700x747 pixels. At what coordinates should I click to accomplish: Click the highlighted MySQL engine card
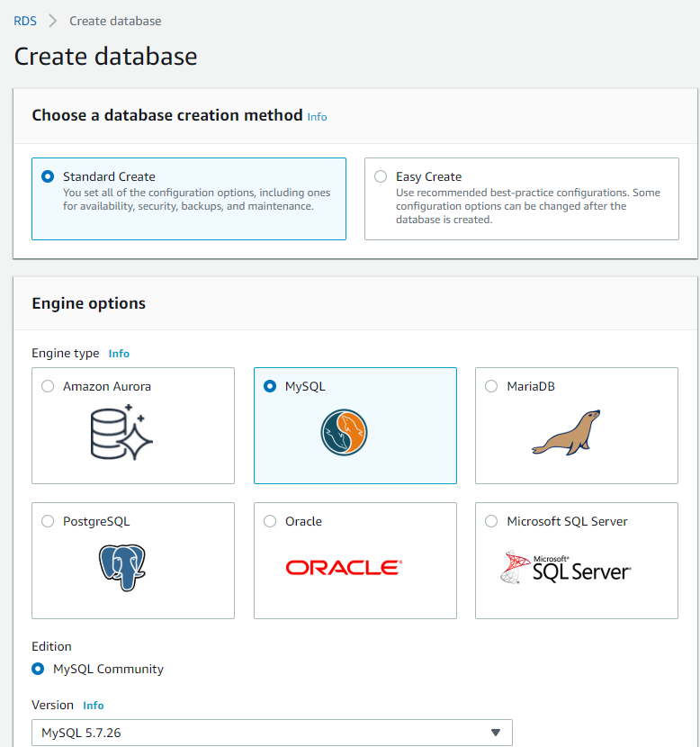(354, 425)
